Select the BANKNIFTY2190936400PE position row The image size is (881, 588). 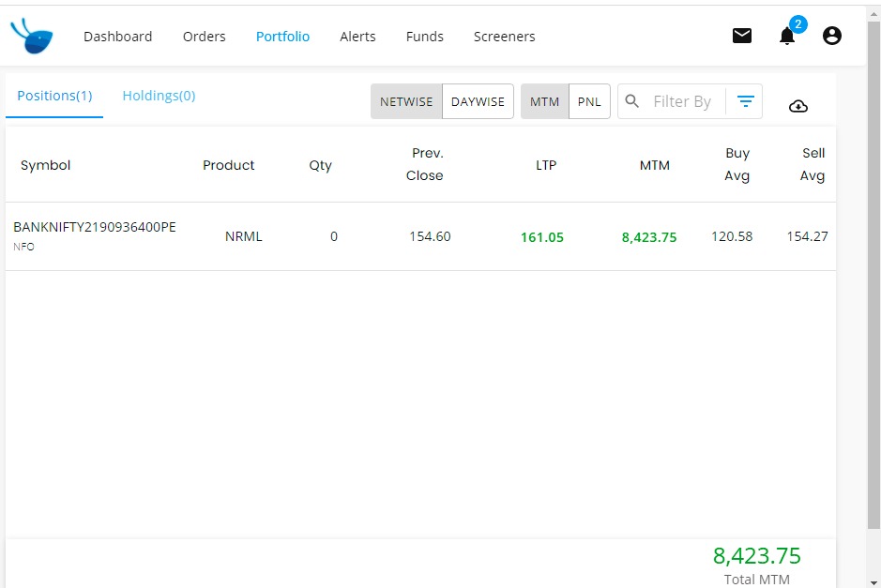[x=421, y=236]
